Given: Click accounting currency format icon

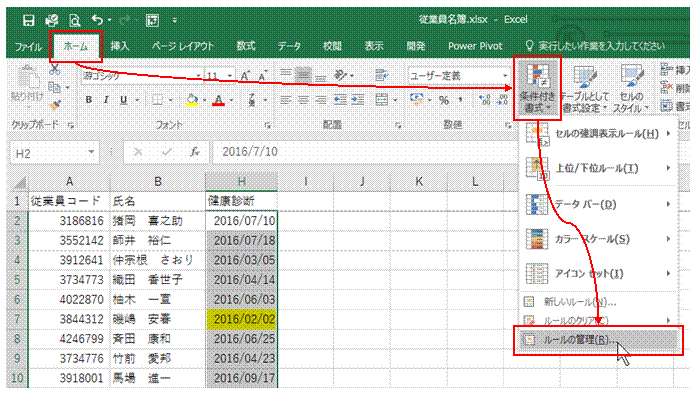Looking at the screenshot, I should coord(417,100).
